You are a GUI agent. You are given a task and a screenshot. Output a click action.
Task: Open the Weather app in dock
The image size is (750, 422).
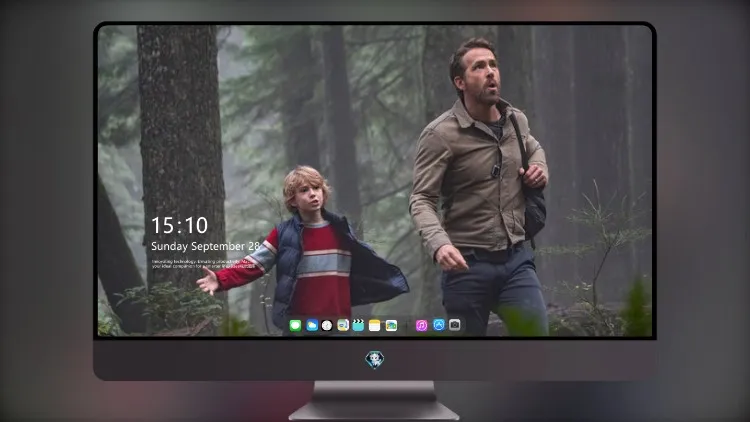click(x=311, y=325)
